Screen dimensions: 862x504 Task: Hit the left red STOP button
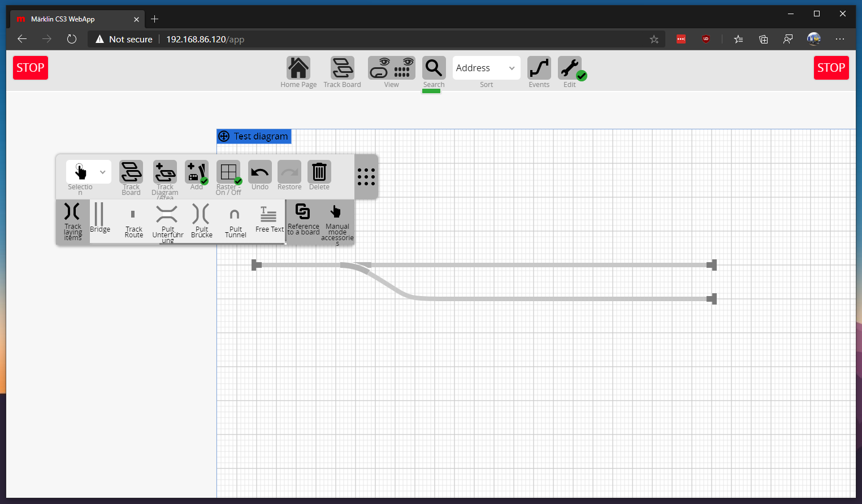31,68
